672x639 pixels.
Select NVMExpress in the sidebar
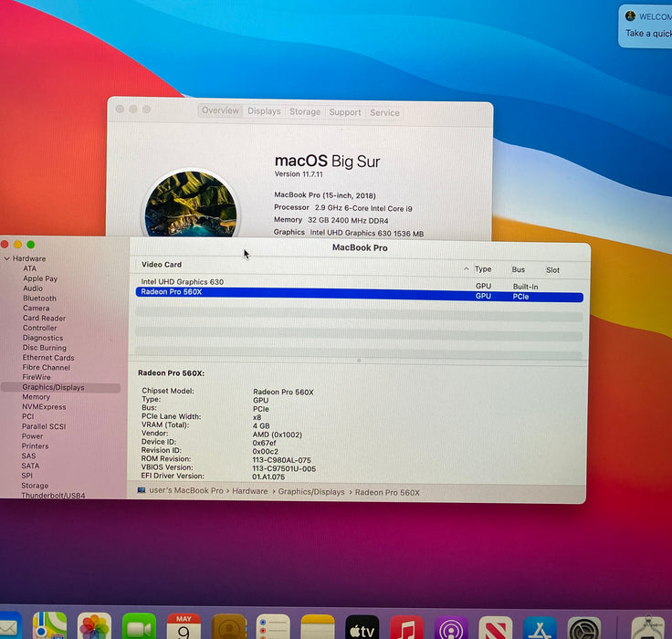(44, 407)
